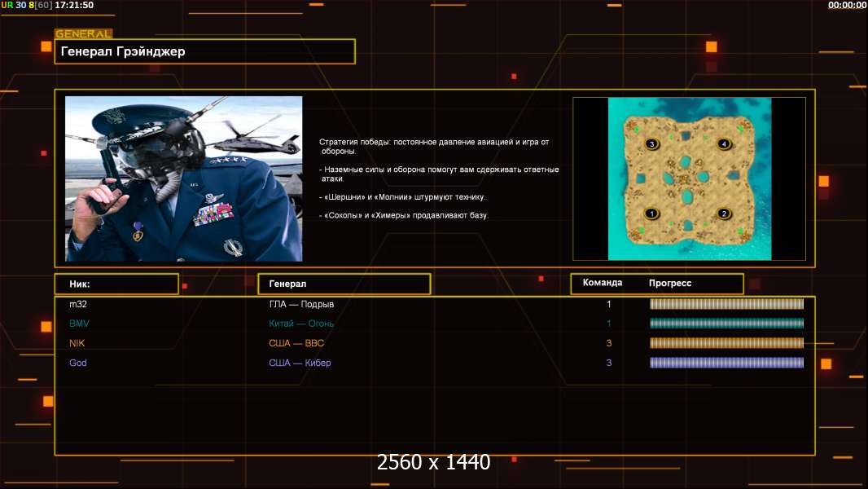Select start position 4 marker on map
Image resolution: width=868 pixels, height=489 pixels.
tap(723, 144)
